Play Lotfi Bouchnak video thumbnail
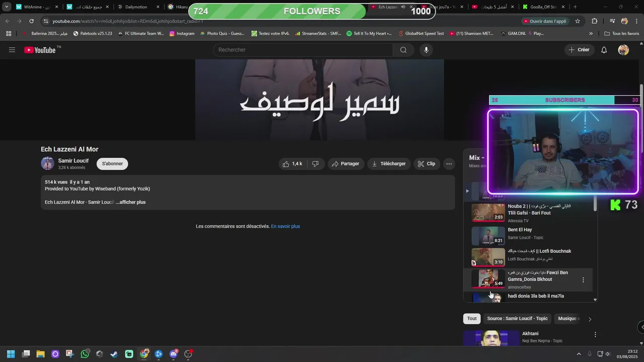The height and width of the screenshot is (362, 644). (488, 257)
